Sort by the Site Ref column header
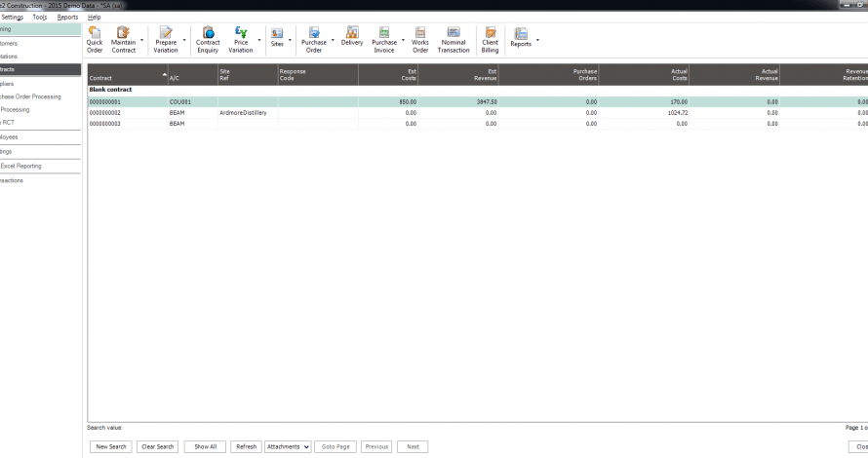 [248, 75]
